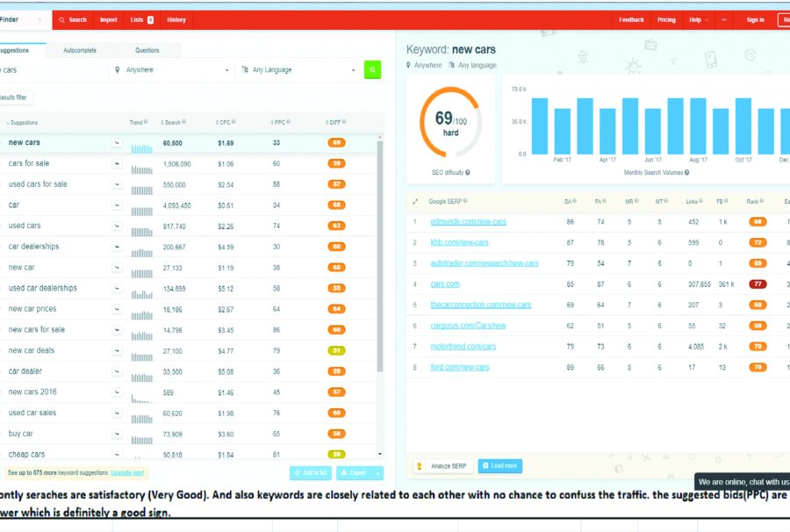The image size is (790, 532).
Task: Click trend sparkline for new cars 2016
Action: (x=141, y=399)
